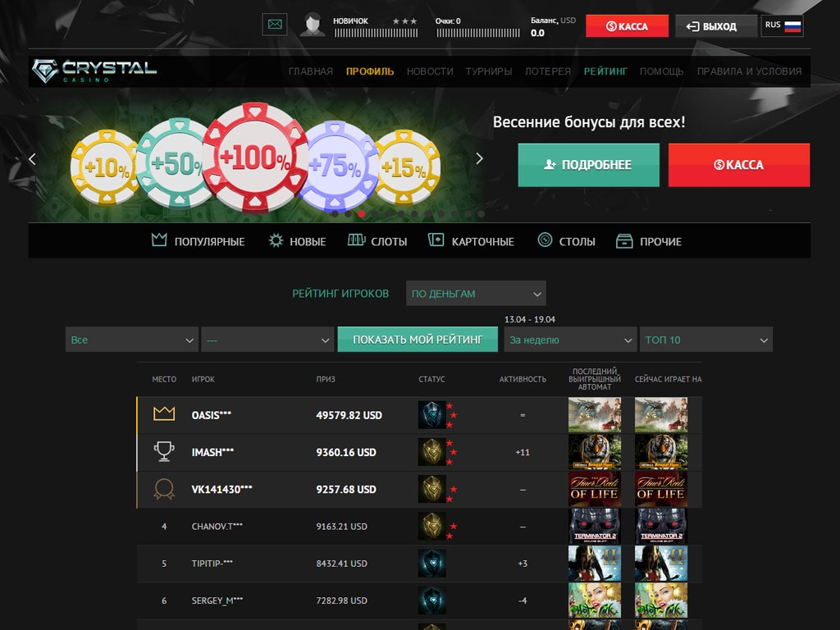Open the Лотерея menu item
The image size is (840, 630).
click(x=548, y=71)
